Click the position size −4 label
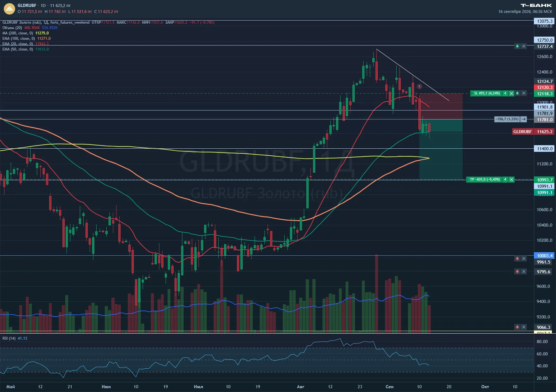 click(523, 119)
